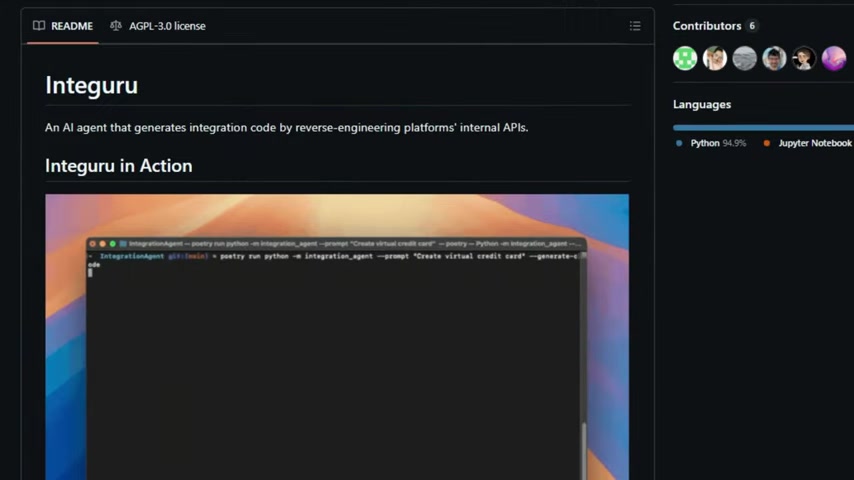Click the Integuru in Action heading
Image resolution: width=854 pixels, height=480 pixels.
[x=119, y=166]
